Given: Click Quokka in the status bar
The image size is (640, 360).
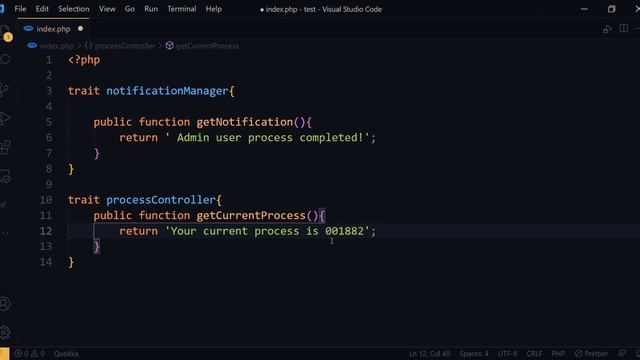Looking at the screenshot, I should 66,353.
